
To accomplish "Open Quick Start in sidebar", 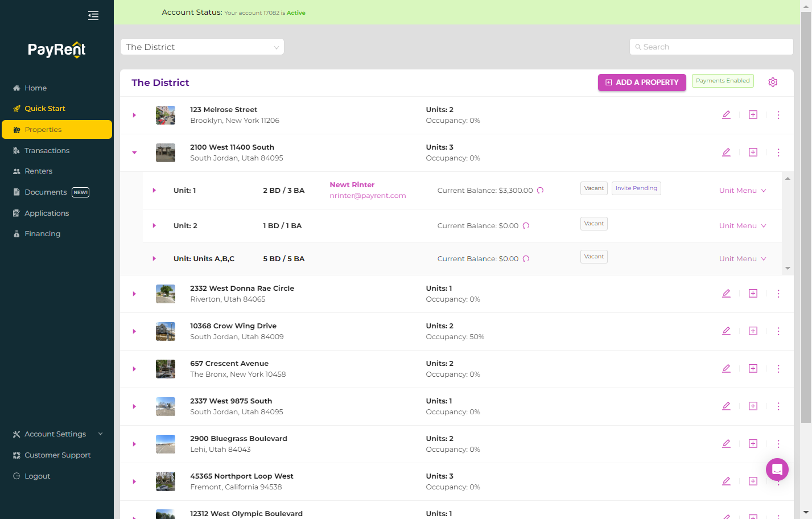I will (57, 108).
